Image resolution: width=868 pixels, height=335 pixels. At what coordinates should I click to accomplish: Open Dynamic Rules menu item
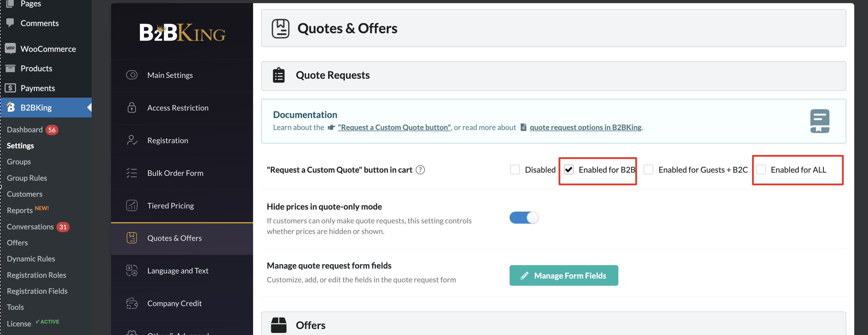click(31, 259)
